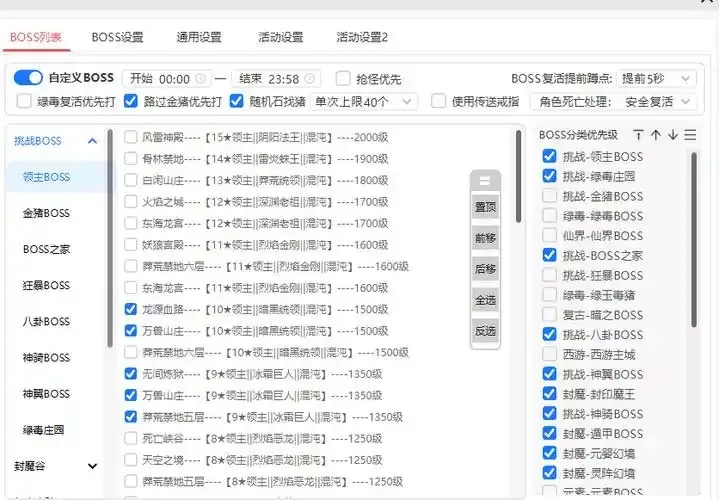Expand 封魔谷 sidebar group
Screen dimensions: 719x500
92,466
